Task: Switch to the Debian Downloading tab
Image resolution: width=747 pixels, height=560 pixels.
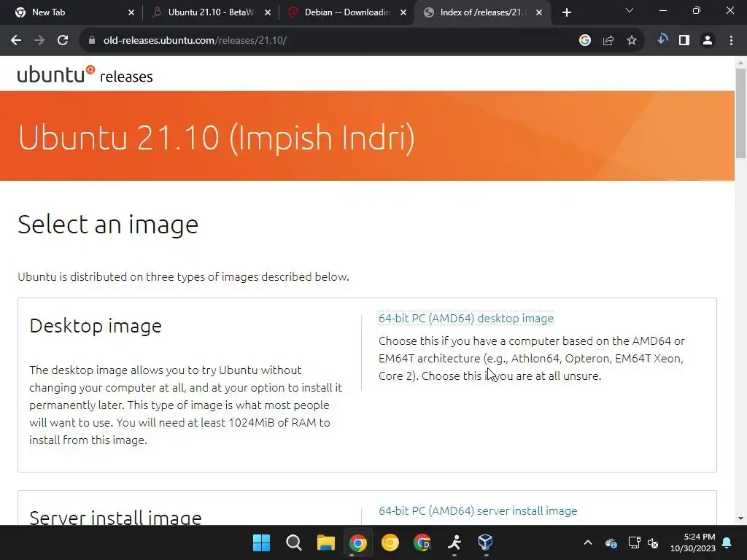Action: [x=347, y=12]
